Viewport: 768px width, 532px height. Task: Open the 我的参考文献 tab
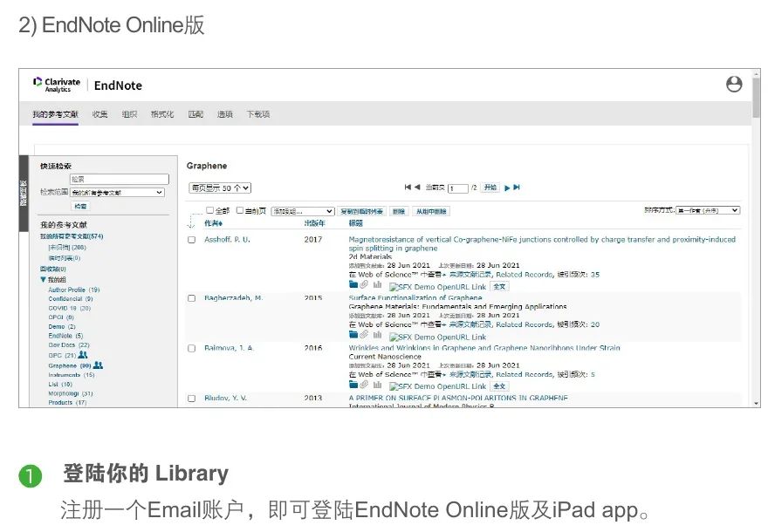tap(55, 114)
